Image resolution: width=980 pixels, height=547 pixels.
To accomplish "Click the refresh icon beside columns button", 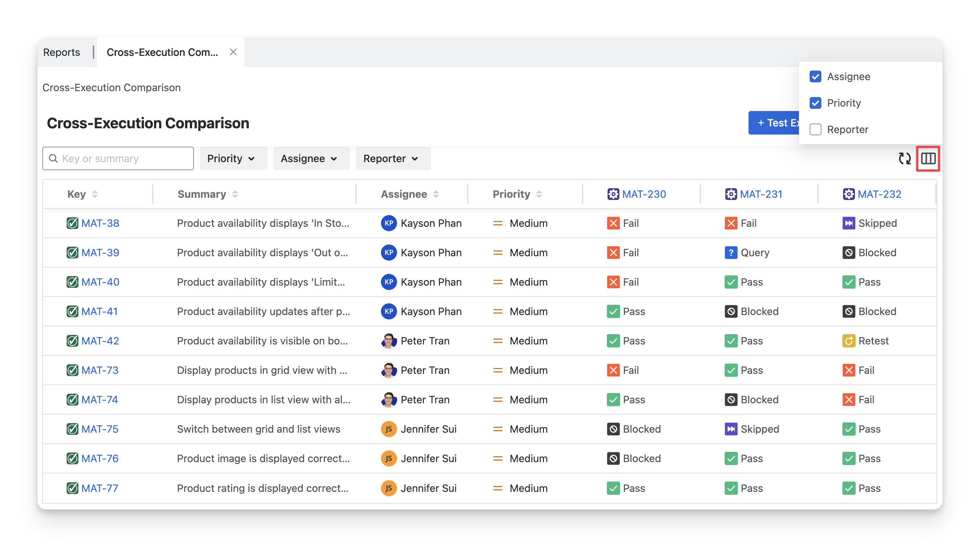I will [x=904, y=158].
